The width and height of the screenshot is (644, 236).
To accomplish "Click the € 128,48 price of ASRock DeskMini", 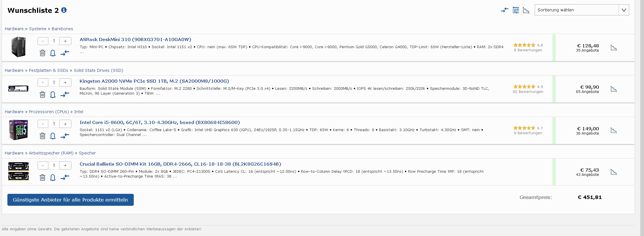I will 588,46.
